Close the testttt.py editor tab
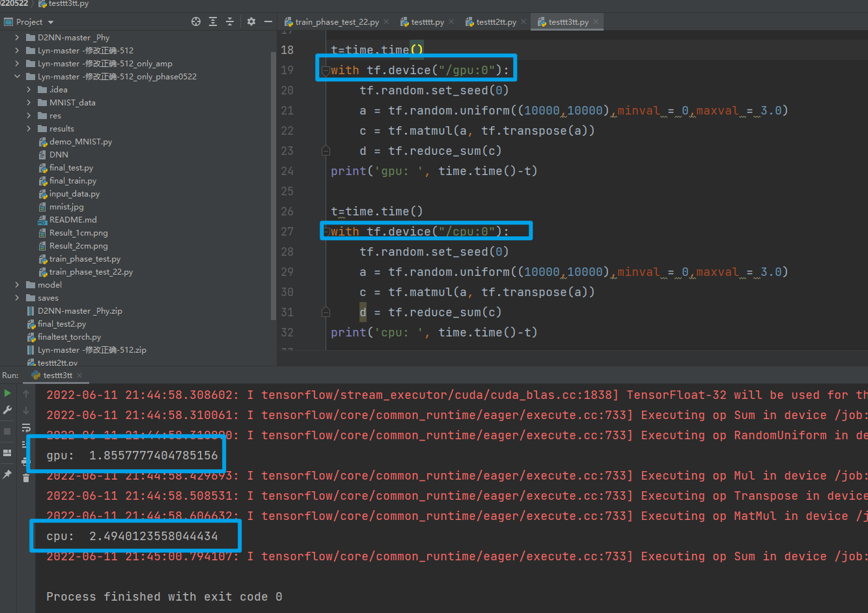Image resolution: width=868 pixels, height=613 pixels. point(451,21)
